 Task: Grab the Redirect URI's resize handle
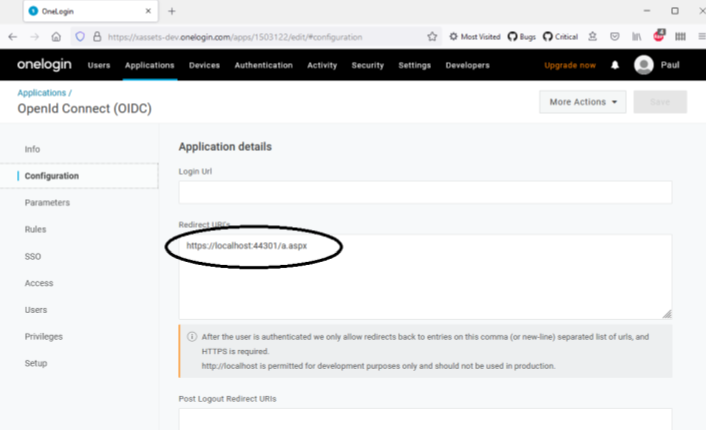point(667,314)
